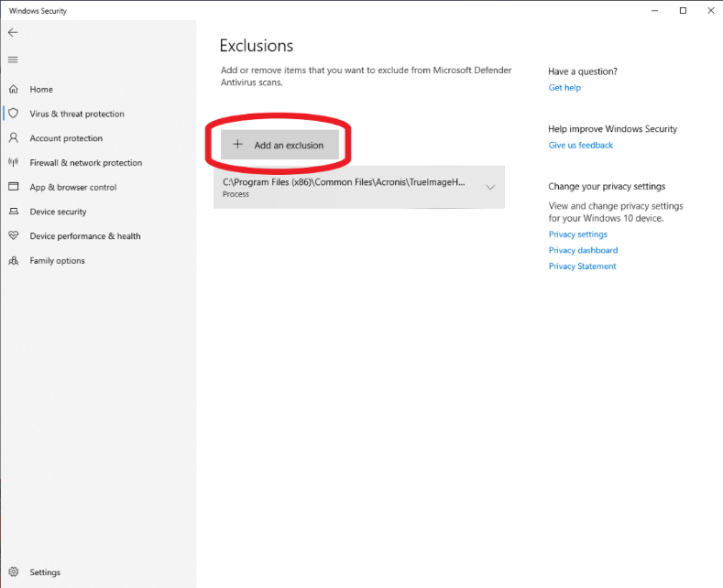Minimize the Windows Security window
Screen dimensions: 723x588
click(x=654, y=11)
